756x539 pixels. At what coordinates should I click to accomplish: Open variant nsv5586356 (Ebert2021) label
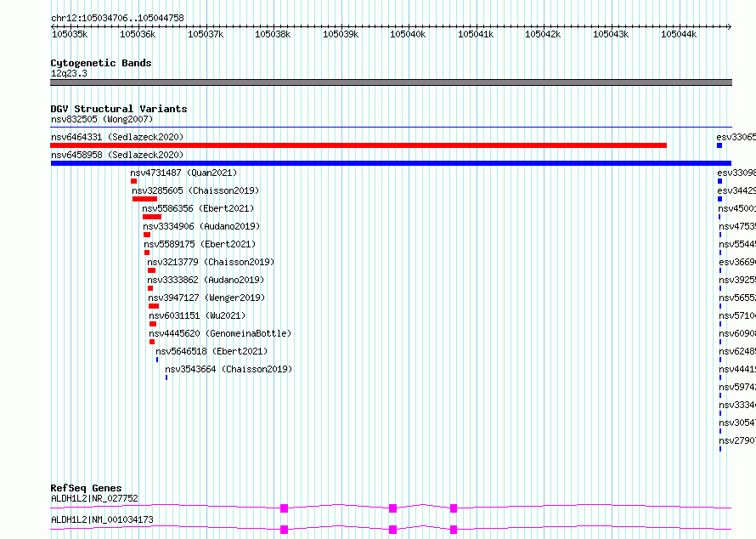tap(198, 208)
